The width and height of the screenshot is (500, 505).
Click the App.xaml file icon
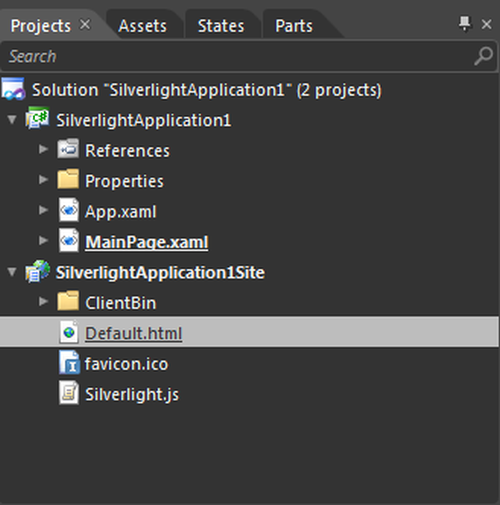tap(69, 210)
